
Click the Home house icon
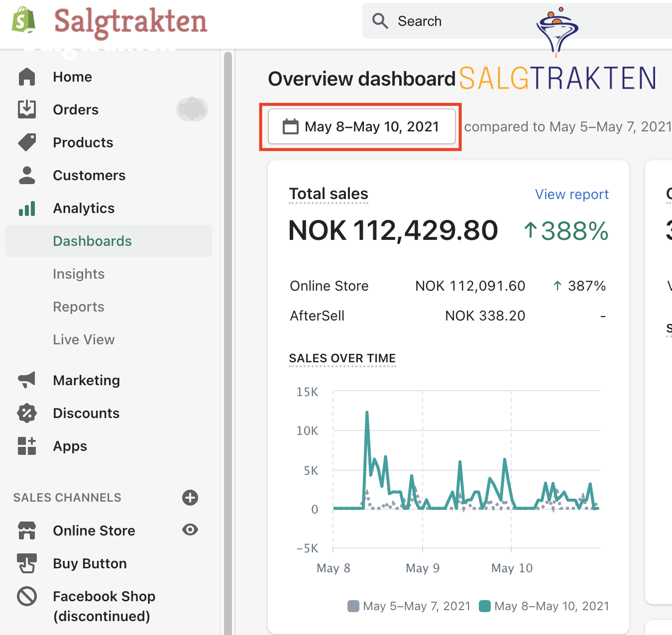tap(27, 77)
